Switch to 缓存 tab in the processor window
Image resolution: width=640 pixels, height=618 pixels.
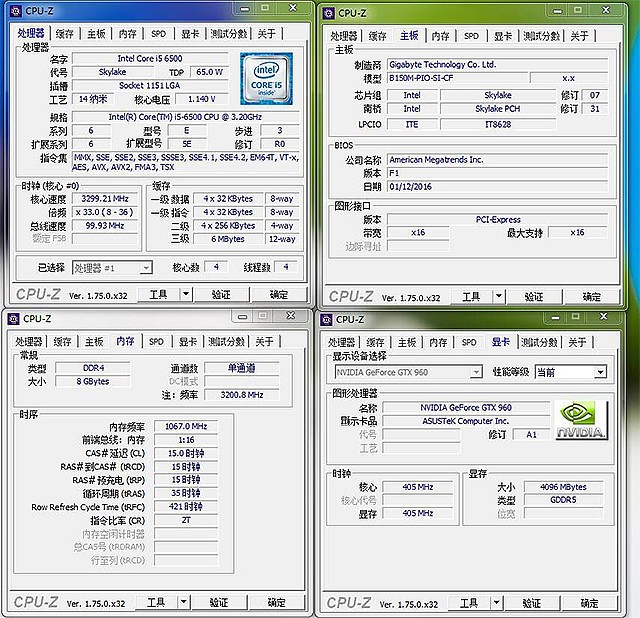coord(64,34)
